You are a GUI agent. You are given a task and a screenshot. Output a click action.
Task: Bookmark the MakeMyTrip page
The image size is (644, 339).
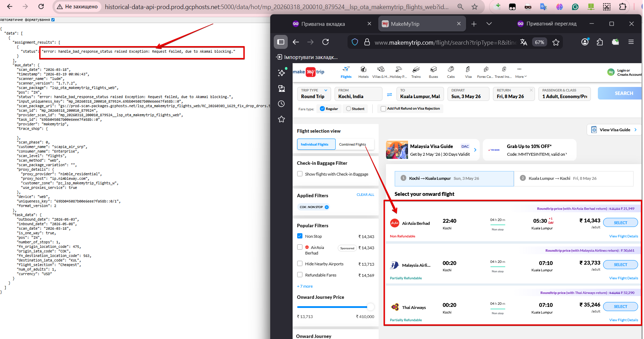click(x=556, y=42)
